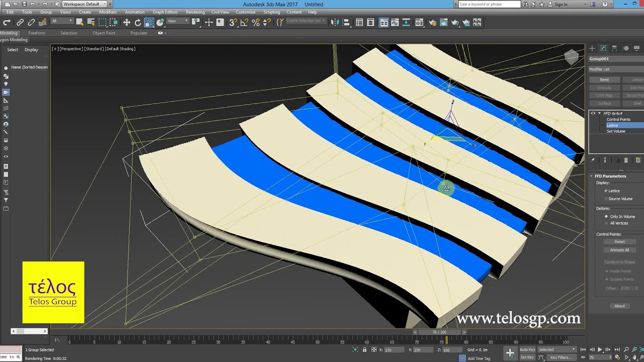This screenshot has width=644, height=362.
Task: Toggle the Percent Snap tool
Action: click(x=256, y=22)
